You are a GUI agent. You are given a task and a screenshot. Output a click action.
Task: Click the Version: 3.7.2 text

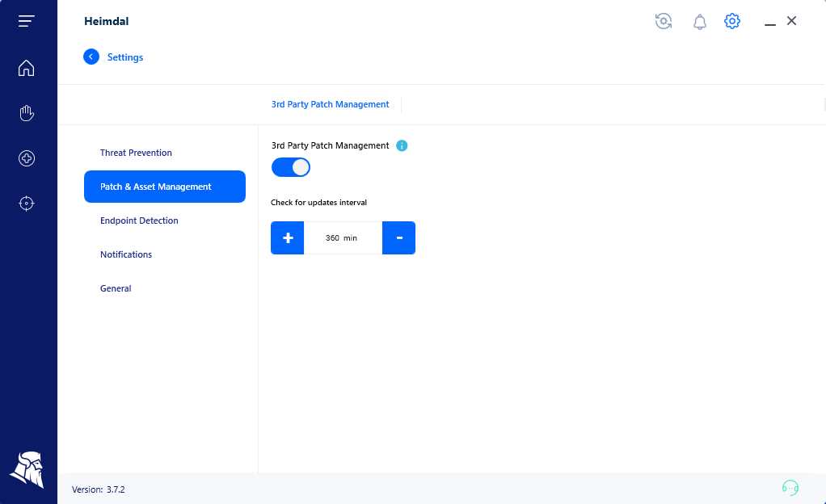pos(99,489)
